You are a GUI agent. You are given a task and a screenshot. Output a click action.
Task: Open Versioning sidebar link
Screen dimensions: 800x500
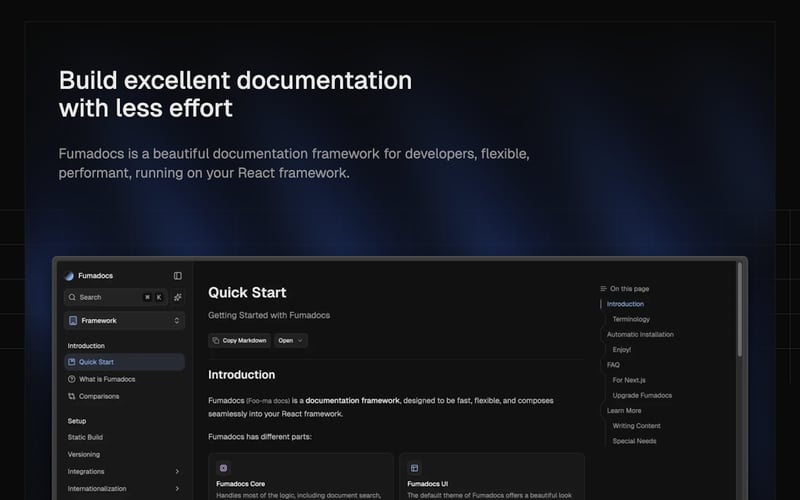[84, 455]
